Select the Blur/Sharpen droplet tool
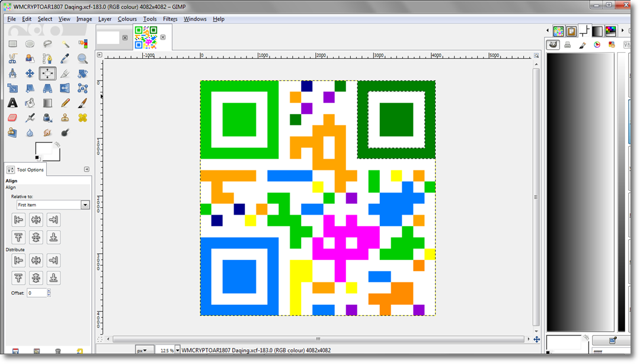The image size is (640, 364). tap(30, 133)
